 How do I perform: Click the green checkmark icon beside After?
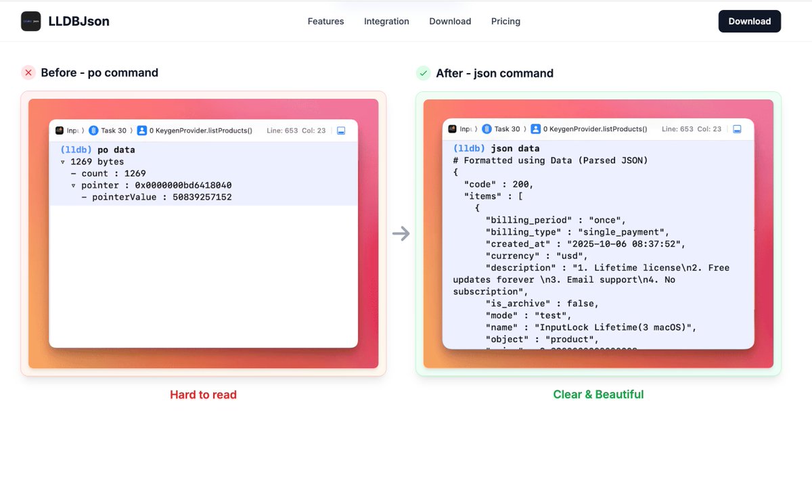tap(423, 73)
